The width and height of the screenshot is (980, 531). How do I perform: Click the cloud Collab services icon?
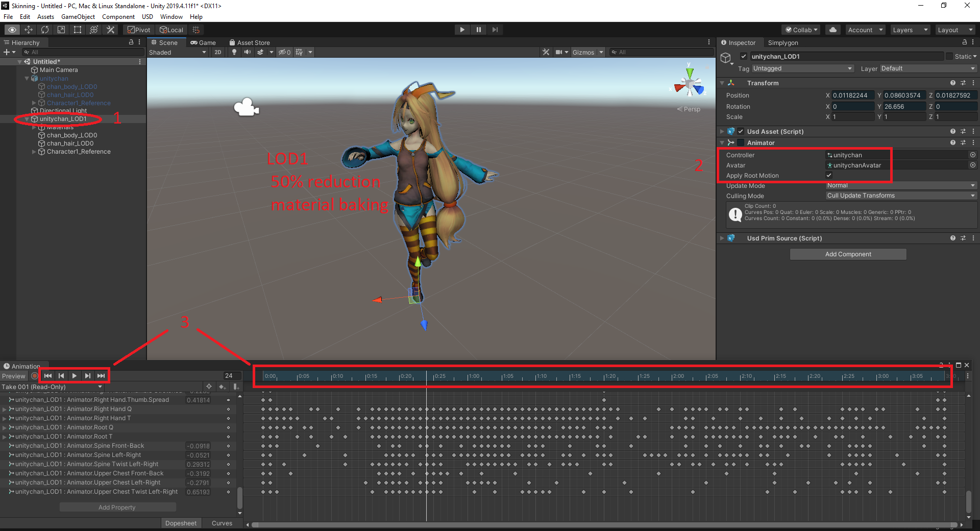point(832,29)
